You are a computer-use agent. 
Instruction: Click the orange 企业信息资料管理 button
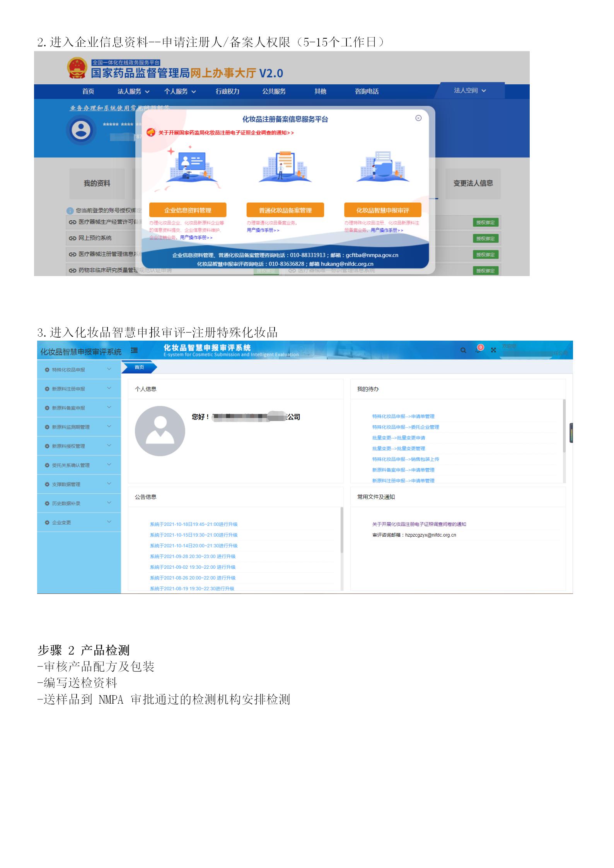(x=188, y=210)
